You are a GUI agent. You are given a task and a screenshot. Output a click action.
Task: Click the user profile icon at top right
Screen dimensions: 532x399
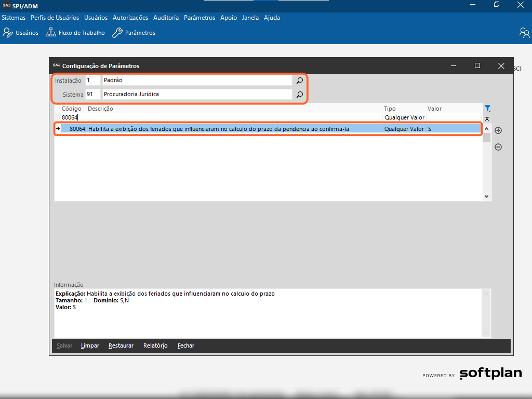pyautogui.click(x=524, y=33)
